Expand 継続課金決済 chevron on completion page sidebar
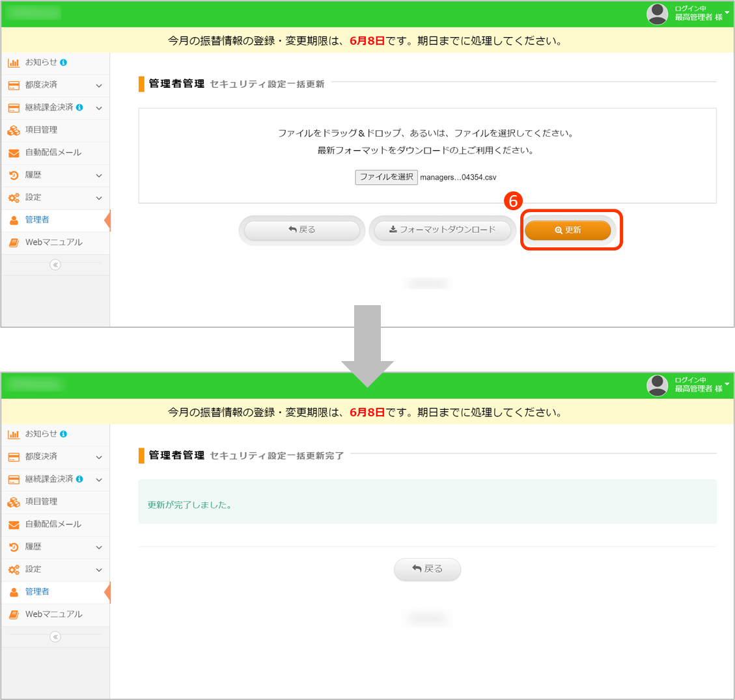The width and height of the screenshot is (735, 700). click(x=99, y=480)
